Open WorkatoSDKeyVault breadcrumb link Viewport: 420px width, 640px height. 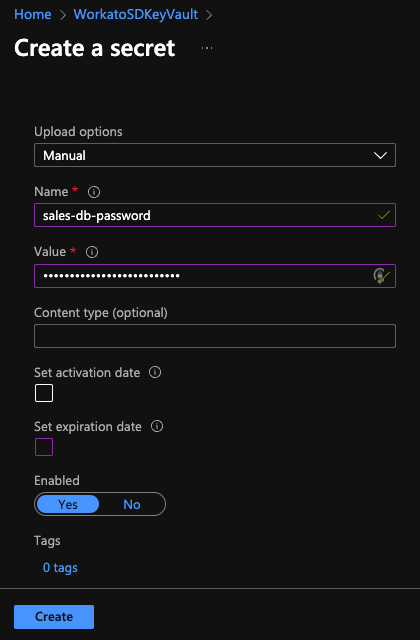tap(136, 14)
